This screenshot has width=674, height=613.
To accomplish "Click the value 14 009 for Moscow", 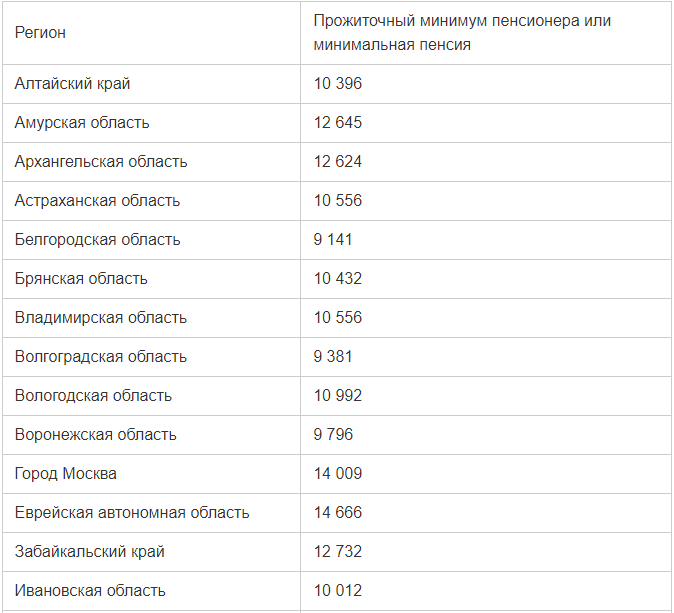I will (x=338, y=474).
